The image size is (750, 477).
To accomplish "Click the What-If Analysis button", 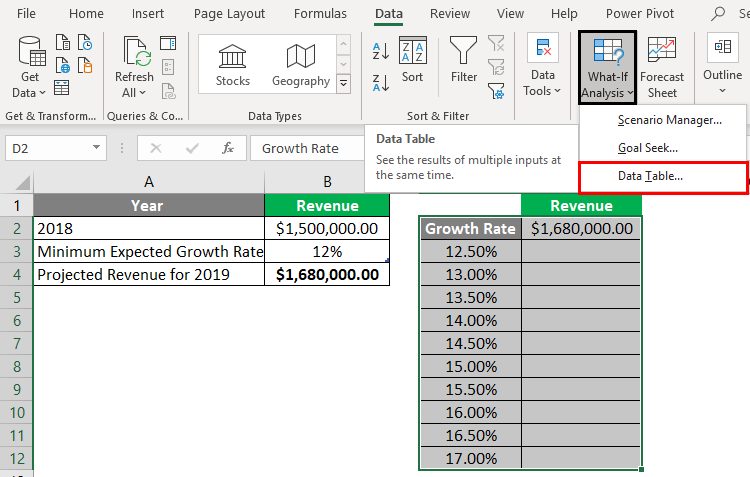I will [607, 66].
